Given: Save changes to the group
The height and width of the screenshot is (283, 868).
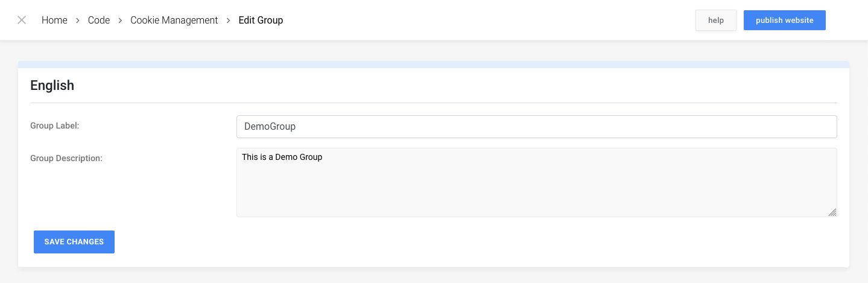Looking at the screenshot, I should pyautogui.click(x=74, y=242).
